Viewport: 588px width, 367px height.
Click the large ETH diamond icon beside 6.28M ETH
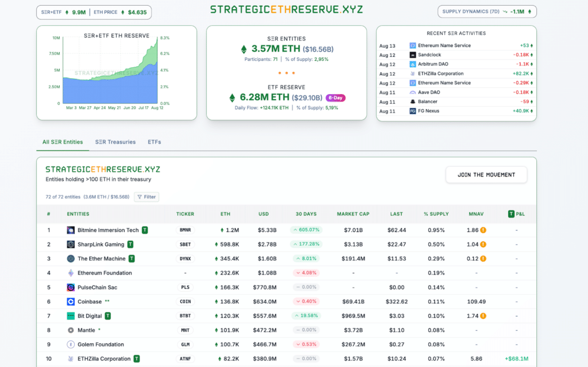(232, 98)
